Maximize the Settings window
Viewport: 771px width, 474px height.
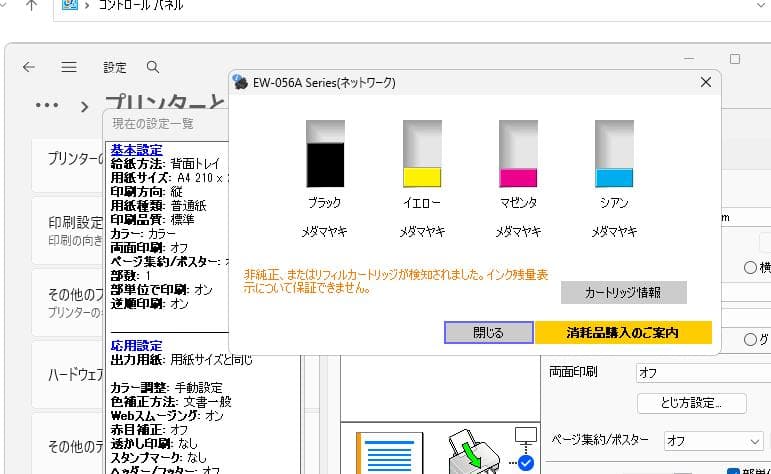coord(735,59)
